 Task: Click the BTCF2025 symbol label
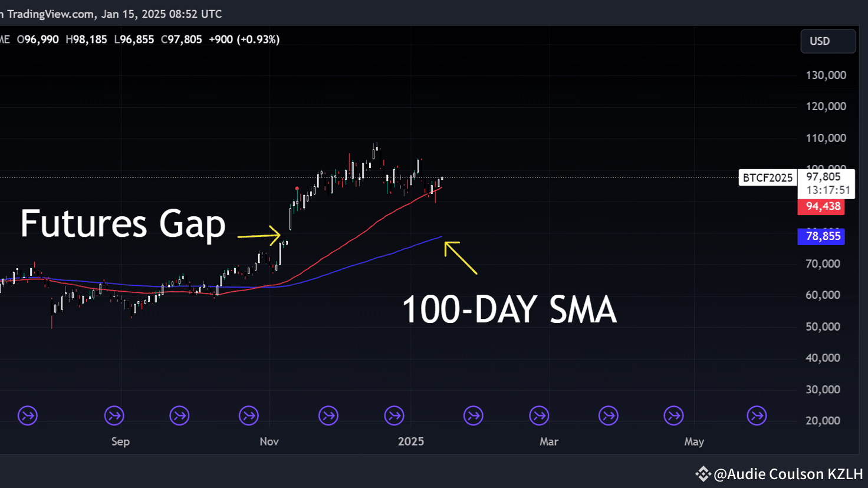(x=767, y=177)
